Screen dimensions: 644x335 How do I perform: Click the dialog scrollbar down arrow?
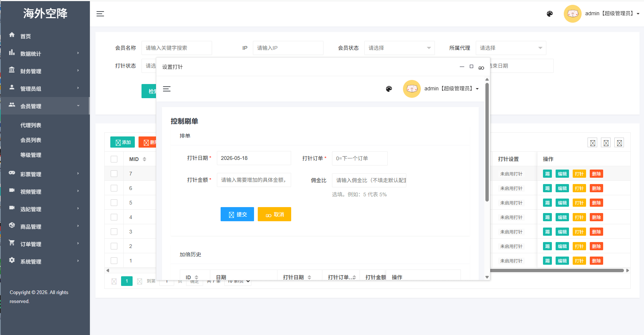487,277
